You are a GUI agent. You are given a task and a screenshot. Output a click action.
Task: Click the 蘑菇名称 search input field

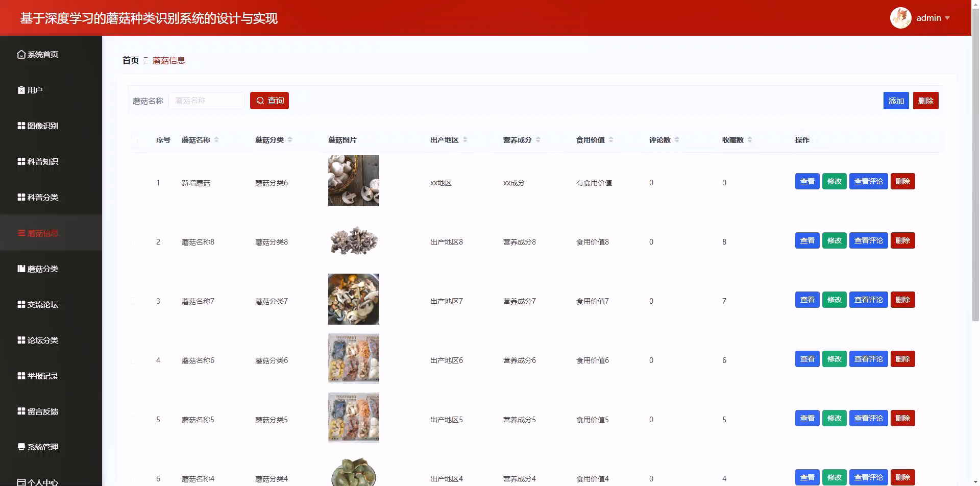coord(206,101)
